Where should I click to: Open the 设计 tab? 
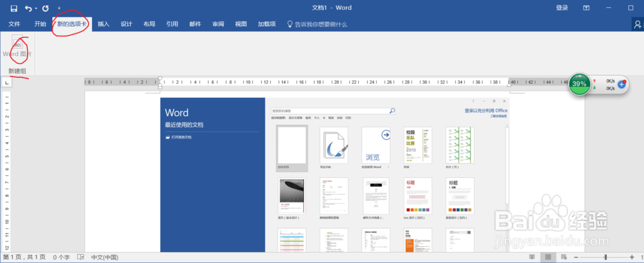point(126,24)
